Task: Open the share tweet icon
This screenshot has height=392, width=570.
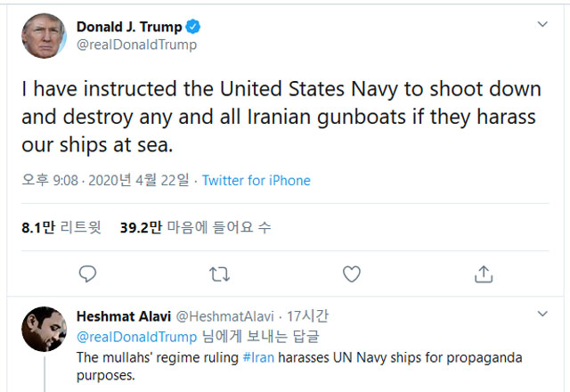Action: [483, 273]
